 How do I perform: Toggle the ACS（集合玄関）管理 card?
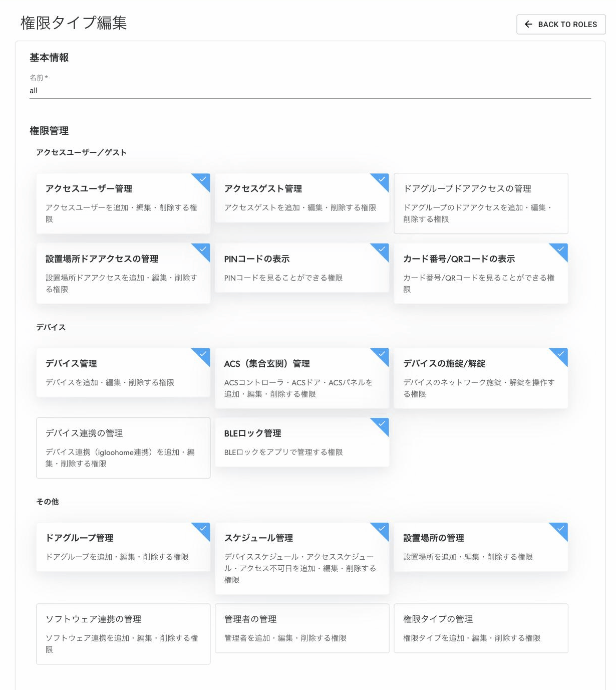click(302, 378)
